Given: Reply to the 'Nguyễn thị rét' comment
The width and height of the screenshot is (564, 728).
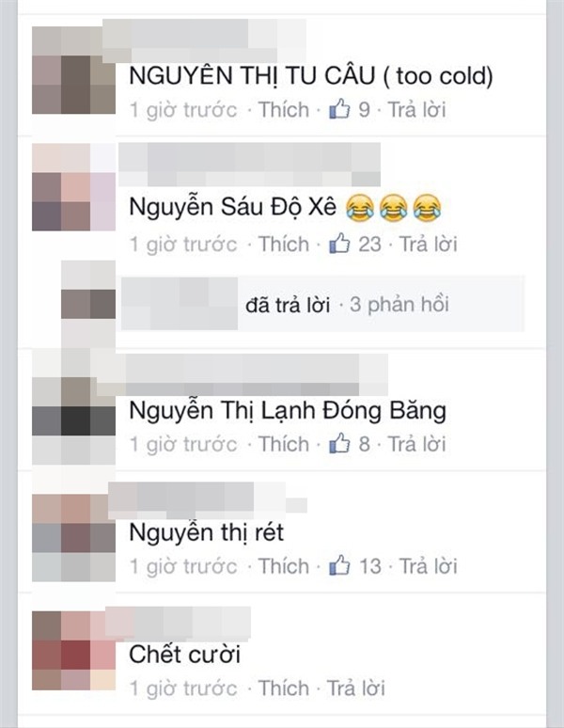Looking at the screenshot, I should tap(429, 566).
